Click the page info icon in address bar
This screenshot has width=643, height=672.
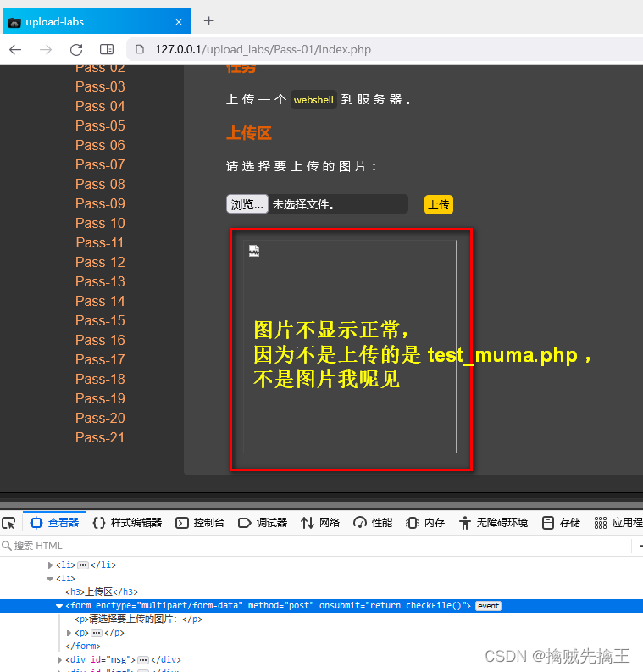pyautogui.click(x=140, y=49)
